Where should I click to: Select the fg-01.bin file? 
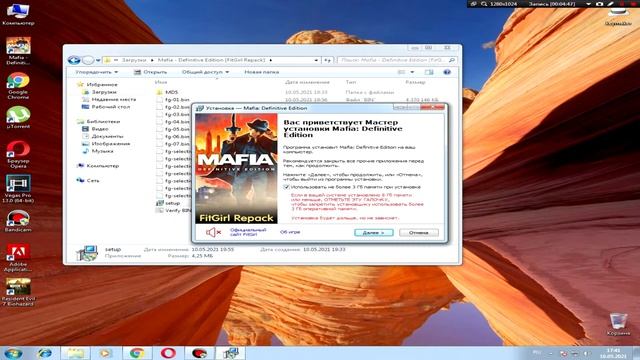click(173, 100)
